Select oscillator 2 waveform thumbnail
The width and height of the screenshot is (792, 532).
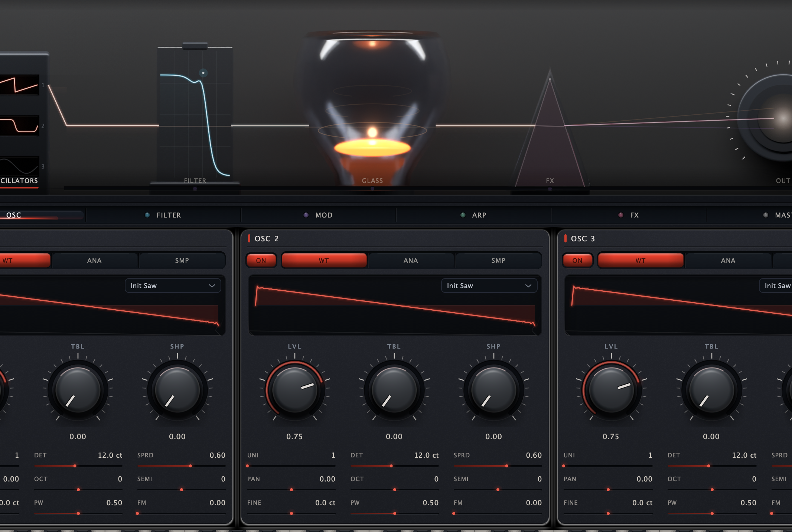(19, 125)
